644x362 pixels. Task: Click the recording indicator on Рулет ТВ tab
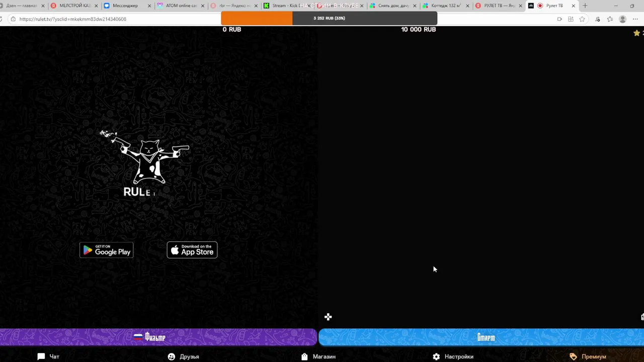tap(540, 6)
